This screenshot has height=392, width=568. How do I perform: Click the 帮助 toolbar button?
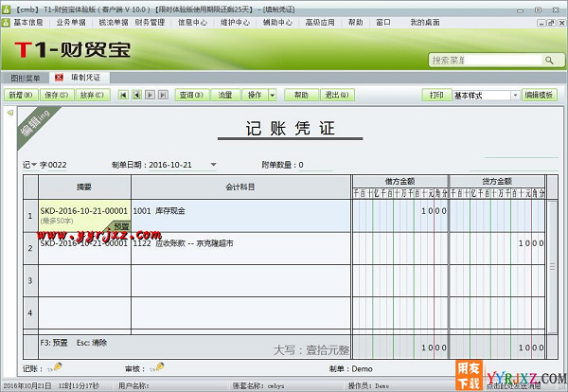tap(301, 96)
